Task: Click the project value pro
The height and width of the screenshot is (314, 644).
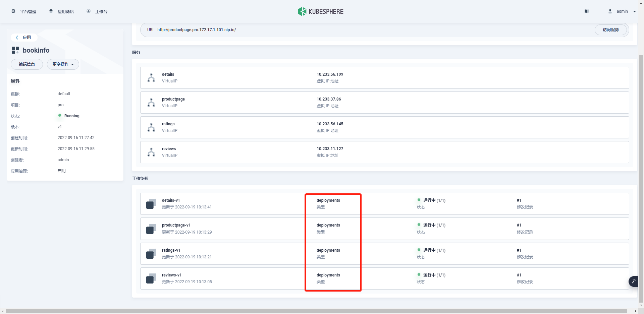Action: pyautogui.click(x=60, y=105)
